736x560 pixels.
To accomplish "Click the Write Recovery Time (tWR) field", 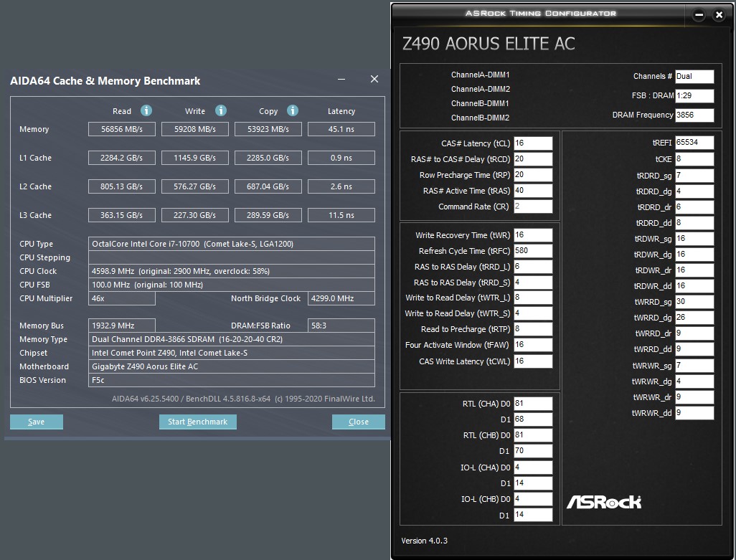I will tap(533, 235).
